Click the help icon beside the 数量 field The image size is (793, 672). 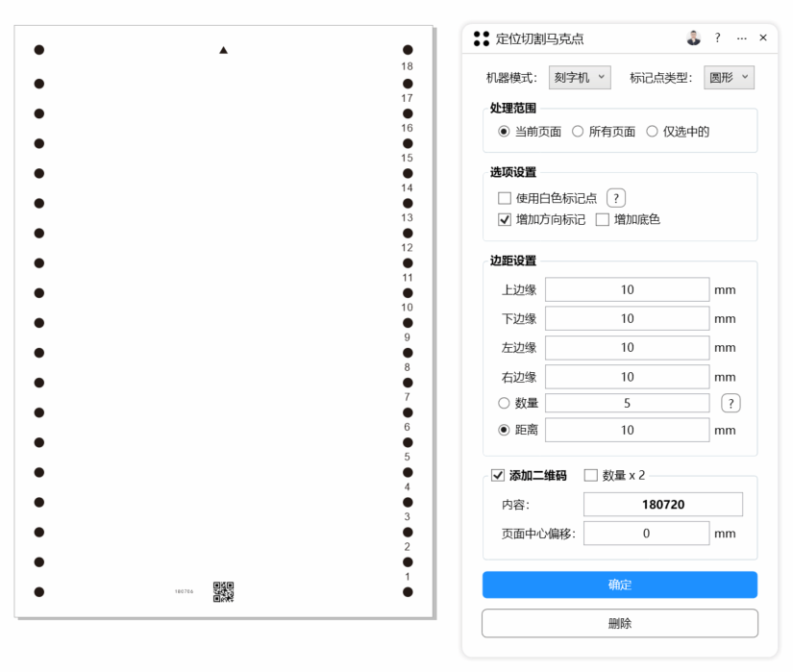tap(731, 404)
